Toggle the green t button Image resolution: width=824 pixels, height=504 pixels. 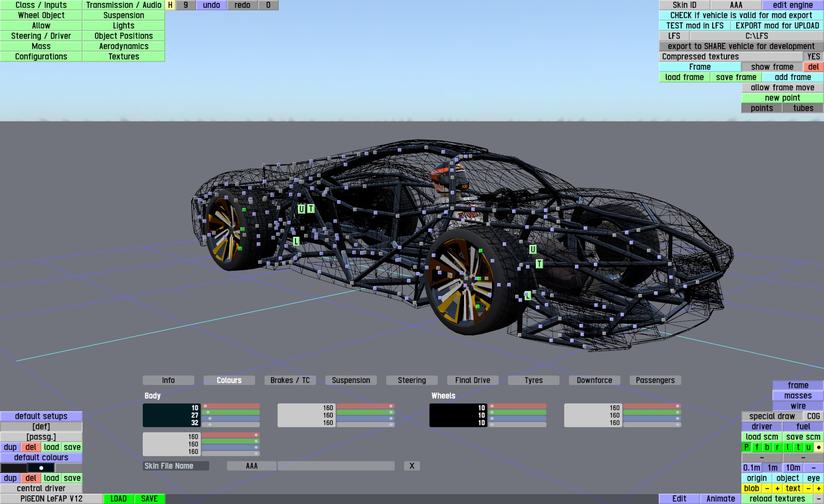click(x=798, y=447)
